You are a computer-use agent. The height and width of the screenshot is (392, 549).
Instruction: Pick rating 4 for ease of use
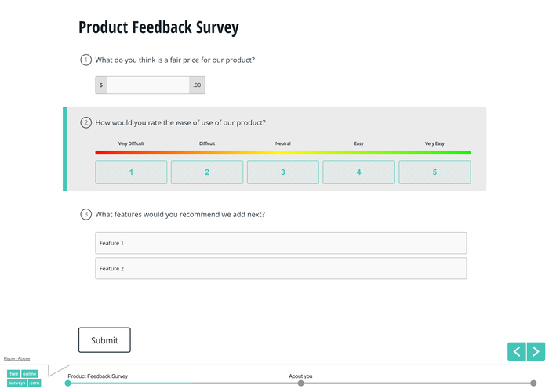358,172
